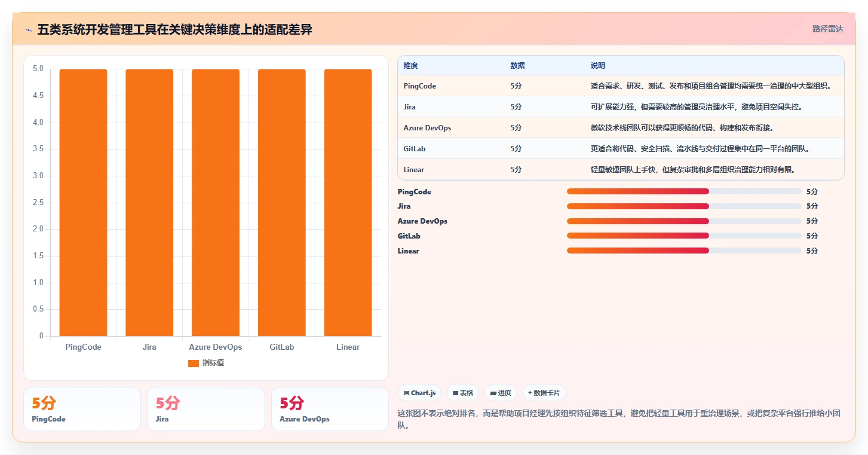Open the PingCode 5分 data card

click(x=82, y=409)
